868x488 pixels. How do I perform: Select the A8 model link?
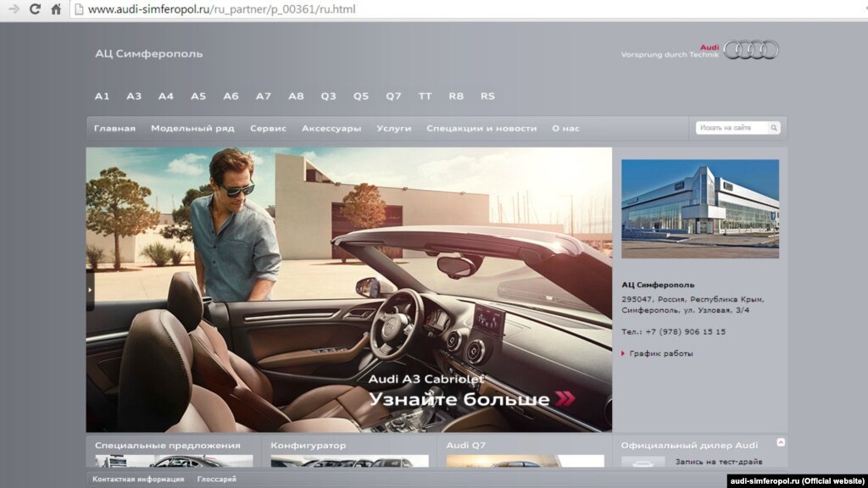[296, 97]
